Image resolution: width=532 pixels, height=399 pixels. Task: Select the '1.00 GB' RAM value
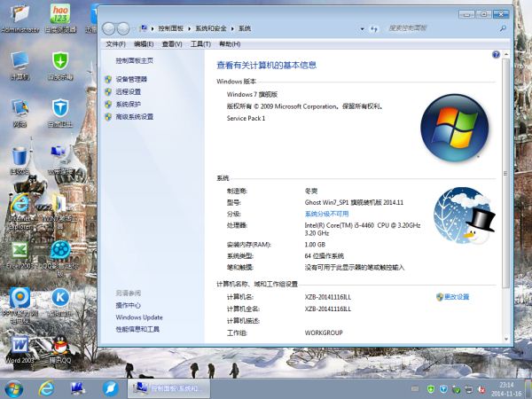pos(315,245)
